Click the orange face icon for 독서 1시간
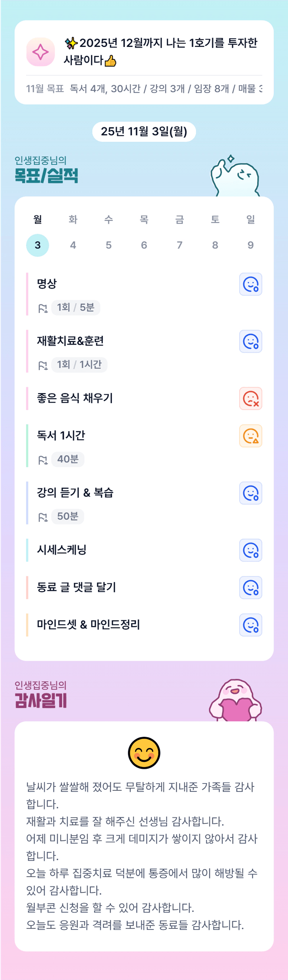Screen dimensions: 288x980 tap(250, 436)
